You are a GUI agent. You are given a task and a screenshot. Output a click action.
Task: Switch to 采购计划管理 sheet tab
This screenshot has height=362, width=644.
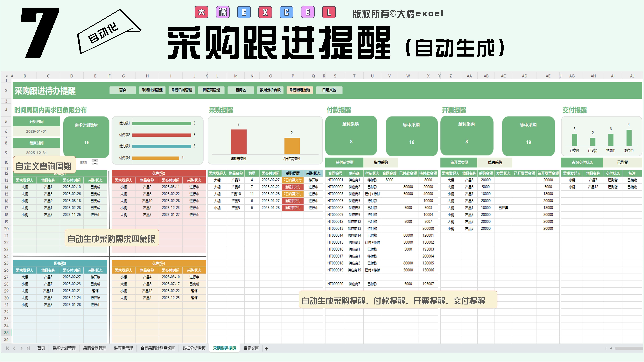pyautogui.click(x=64, y=348)
